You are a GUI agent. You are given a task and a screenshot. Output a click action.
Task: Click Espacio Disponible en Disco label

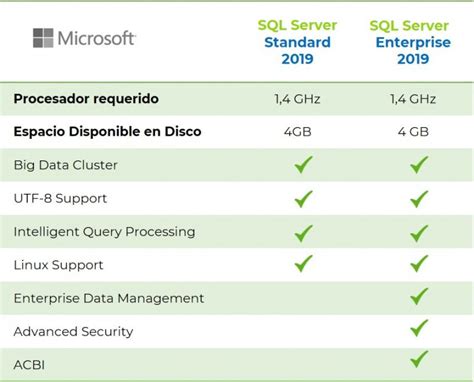tap(107, 131)
